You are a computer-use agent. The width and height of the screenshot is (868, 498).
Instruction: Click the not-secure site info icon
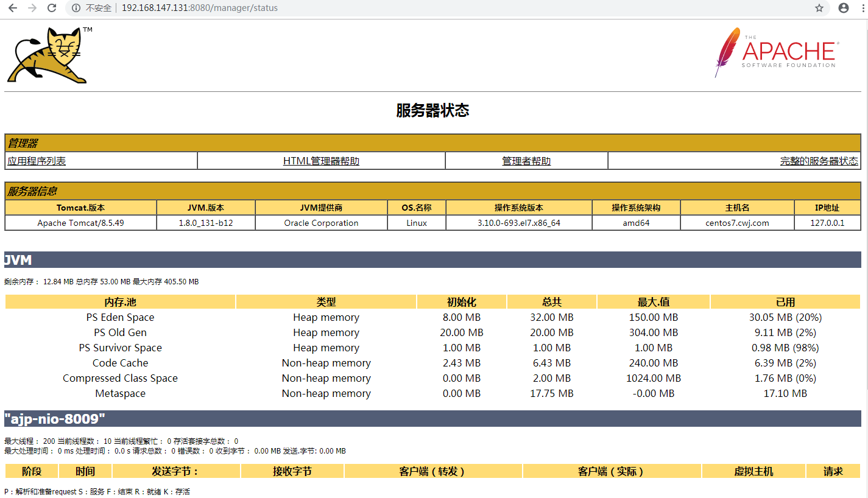pos(76,8)
